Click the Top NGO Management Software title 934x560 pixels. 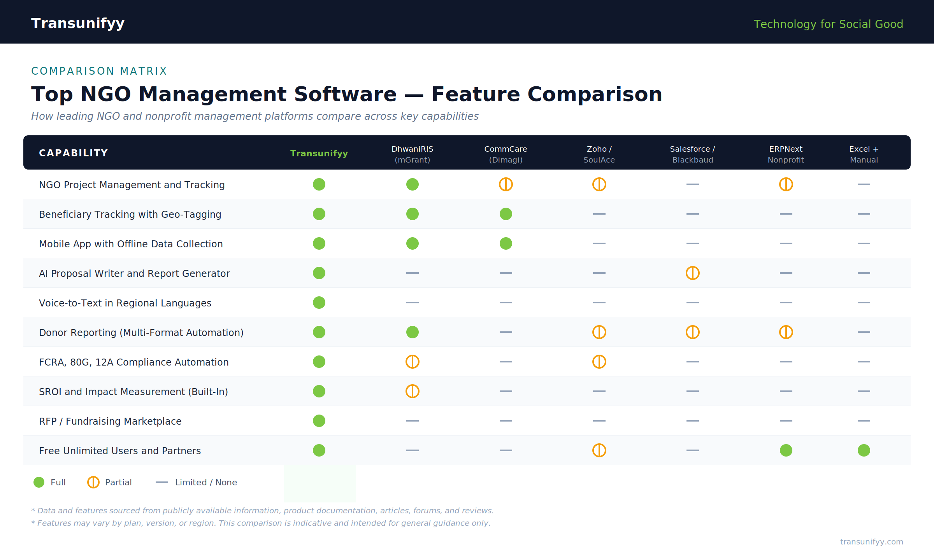point(347,94)
